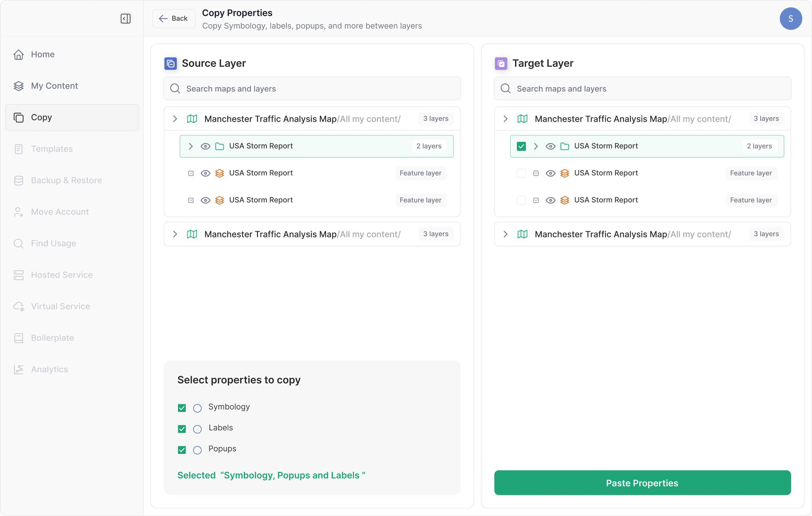Click the My Content layers icon
Screen dimensions: 812x516
point(19,86)
